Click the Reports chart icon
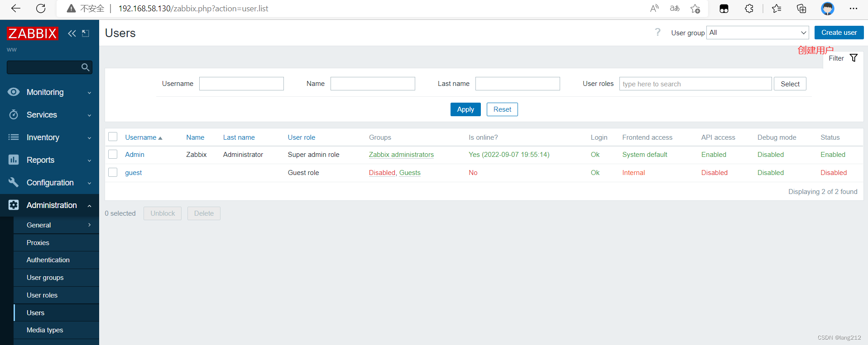Screen dimensions: 868x345 coord(14,160)
